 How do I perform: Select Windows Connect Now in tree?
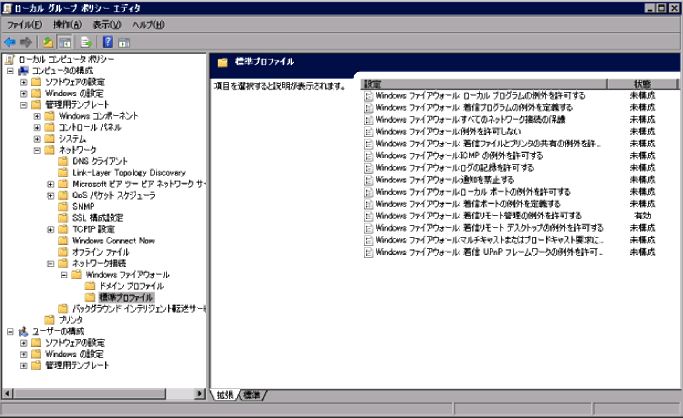click(113, 240)
